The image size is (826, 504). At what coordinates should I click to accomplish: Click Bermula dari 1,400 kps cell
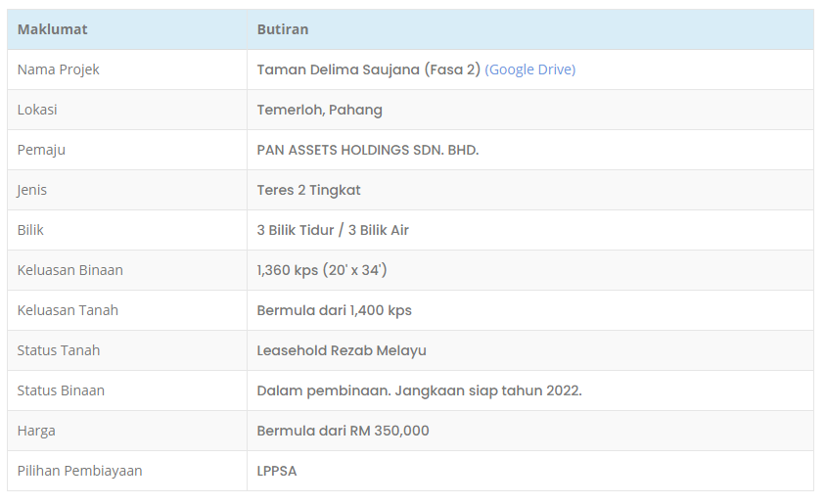(x=335, y=311)
